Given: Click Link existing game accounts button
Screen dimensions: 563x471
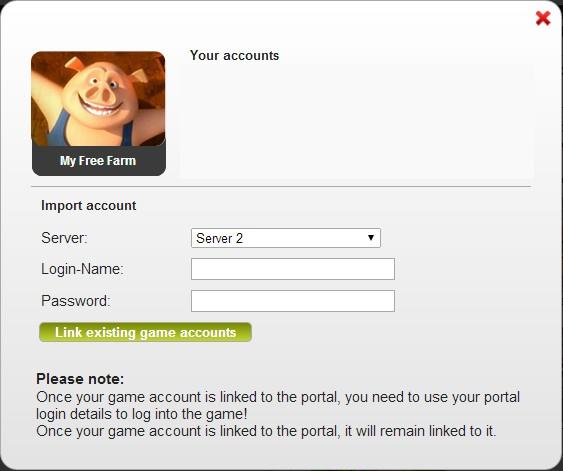Looking at the screenshot, I should [x=145, y=332].
